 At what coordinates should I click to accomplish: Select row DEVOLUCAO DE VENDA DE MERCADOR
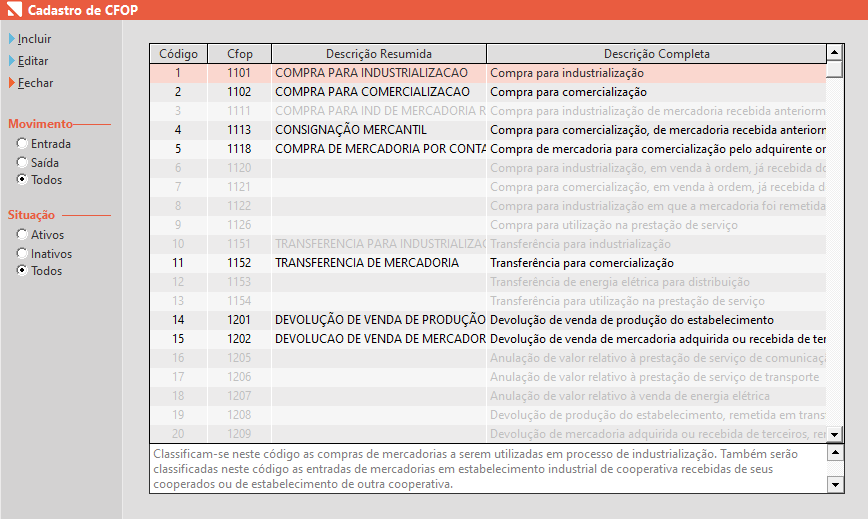click(x=488, y=339)
